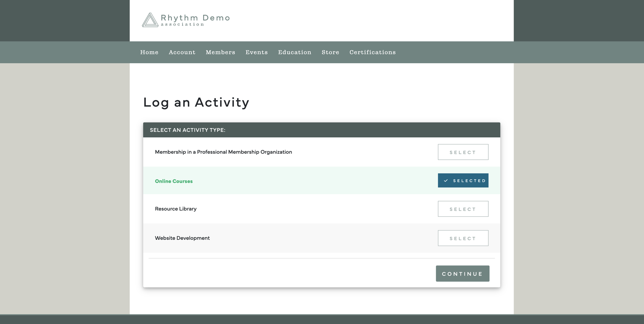Select the Website Development activity type

(463, 238)
